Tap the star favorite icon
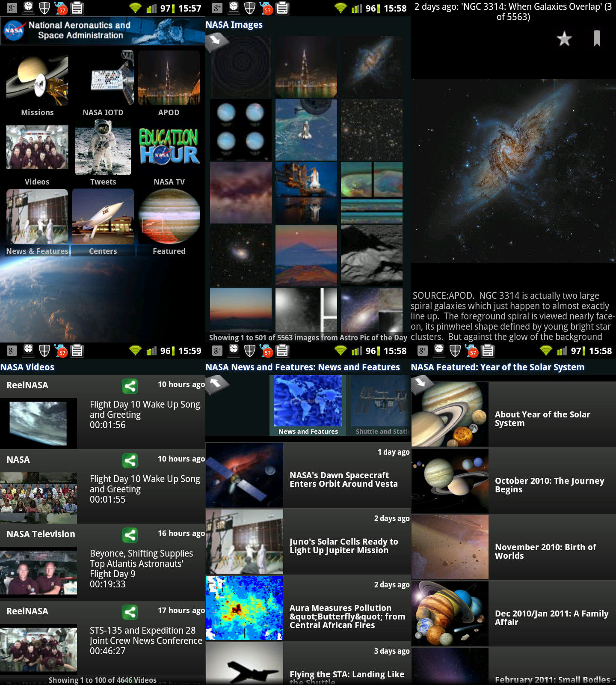 point(564,39)
